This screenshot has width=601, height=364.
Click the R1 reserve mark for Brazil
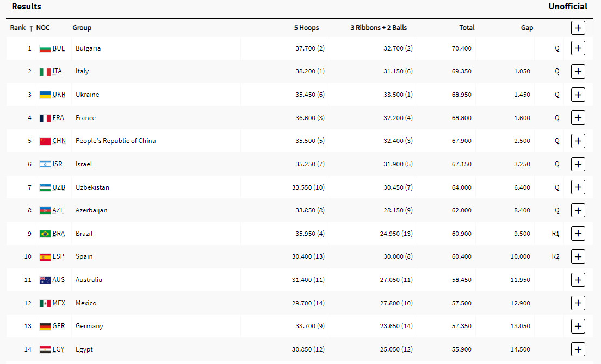555,234
